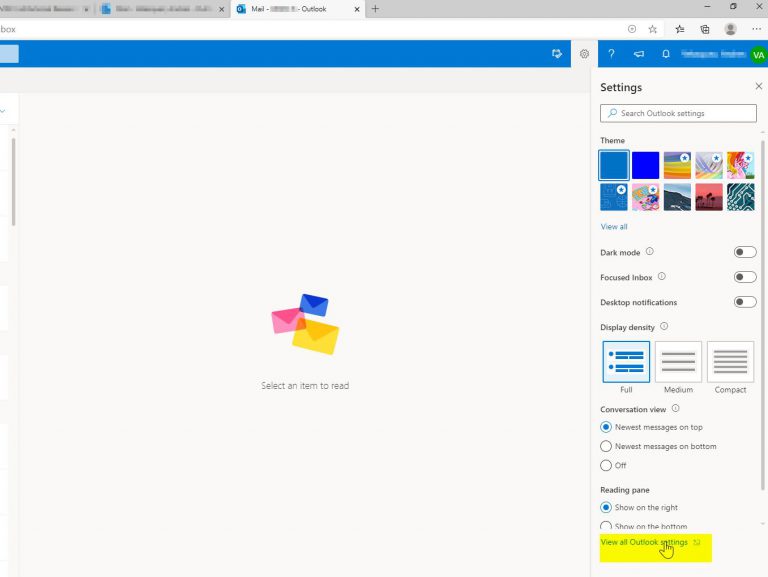Click the feedback megaphone icon
The height and width of the screenshot is (577, 768).
tap(639, 54)
